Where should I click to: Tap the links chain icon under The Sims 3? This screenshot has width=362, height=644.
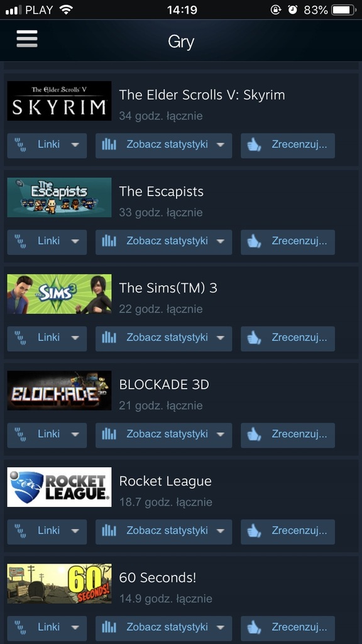pyautogui.click(x=20, y=338)
